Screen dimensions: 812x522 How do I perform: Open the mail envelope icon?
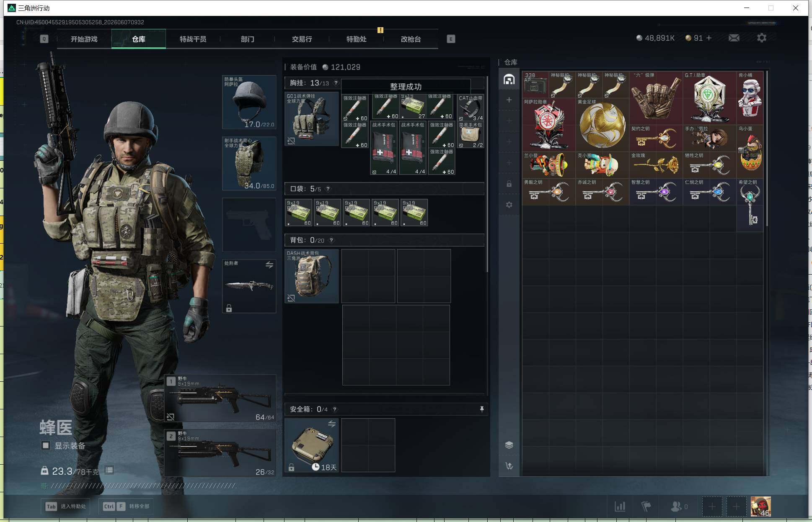point(734,38)
